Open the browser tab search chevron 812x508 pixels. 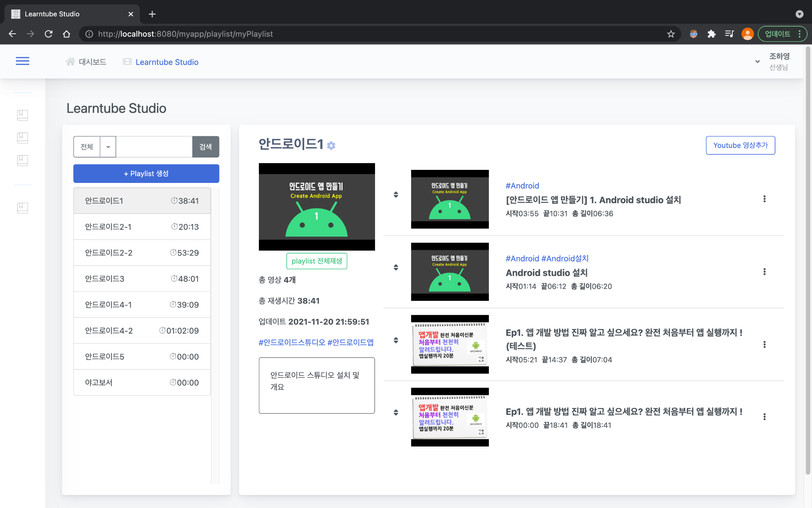tap(800, 14)
